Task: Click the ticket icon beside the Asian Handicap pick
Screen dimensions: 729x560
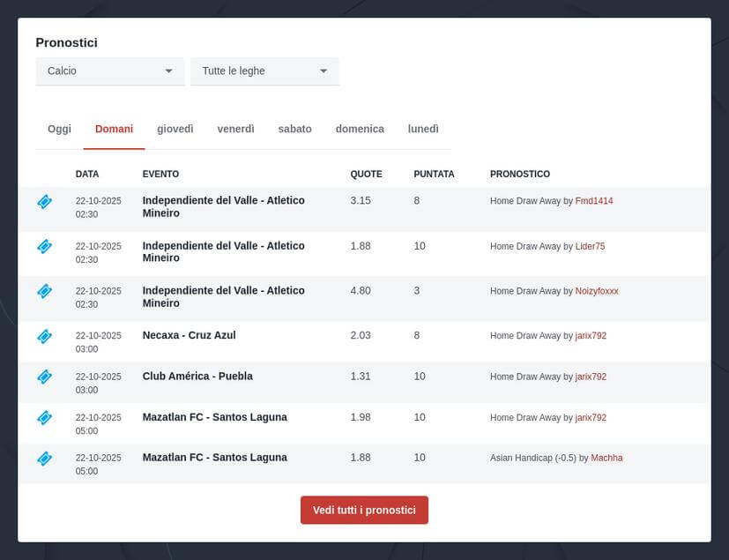Action: coord(44,458)
